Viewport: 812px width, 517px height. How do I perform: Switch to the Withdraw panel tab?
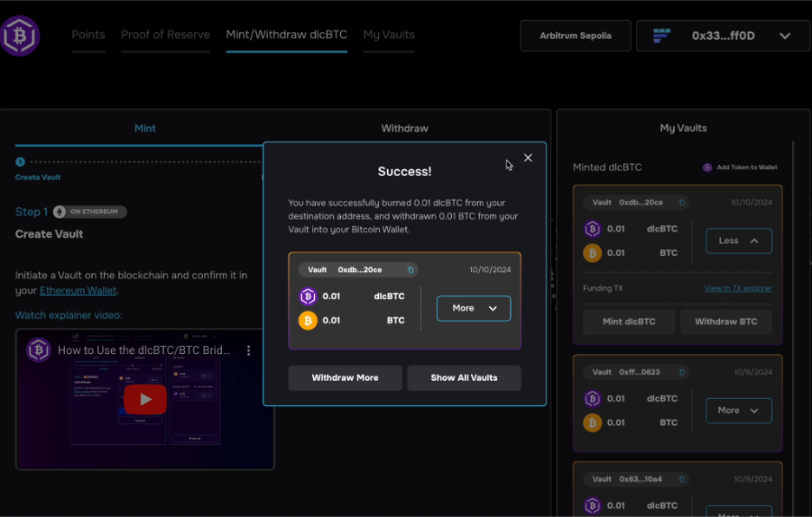[x=404, y=128]
